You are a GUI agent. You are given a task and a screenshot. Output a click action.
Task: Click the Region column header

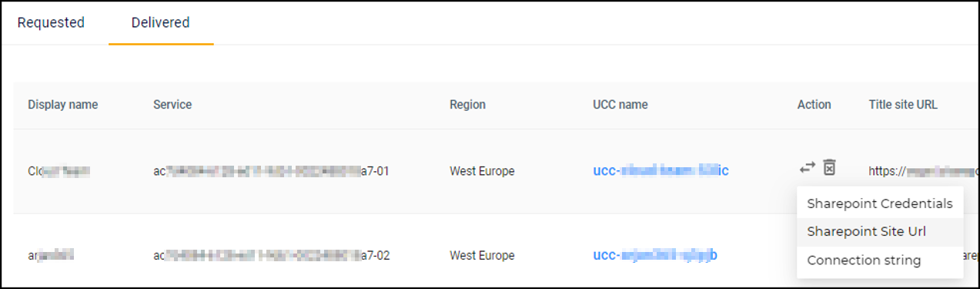[x=467, y=105]
